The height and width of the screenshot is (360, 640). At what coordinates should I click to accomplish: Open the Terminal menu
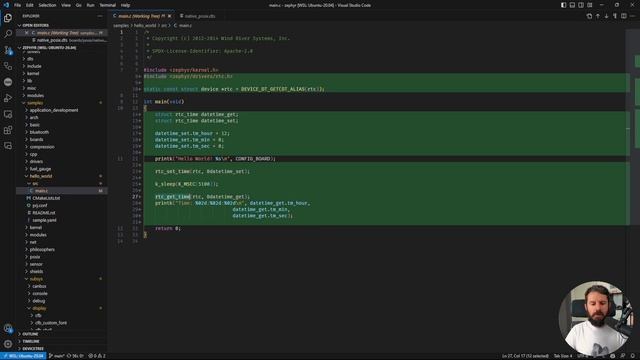(108, 5)
